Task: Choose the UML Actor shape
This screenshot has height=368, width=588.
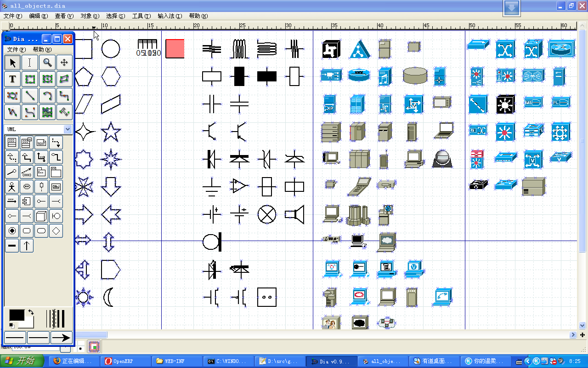Action: coord(12,187)
